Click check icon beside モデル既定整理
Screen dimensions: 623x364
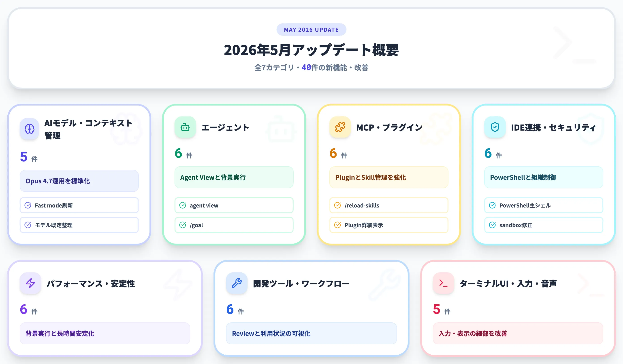click(x=28, y=225)
